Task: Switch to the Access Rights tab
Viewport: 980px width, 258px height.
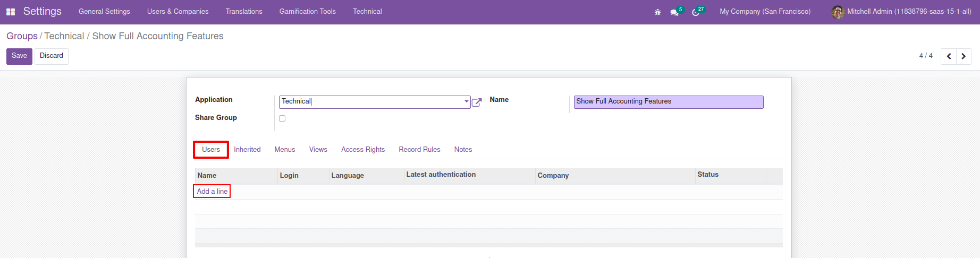Action: point(363,150)
